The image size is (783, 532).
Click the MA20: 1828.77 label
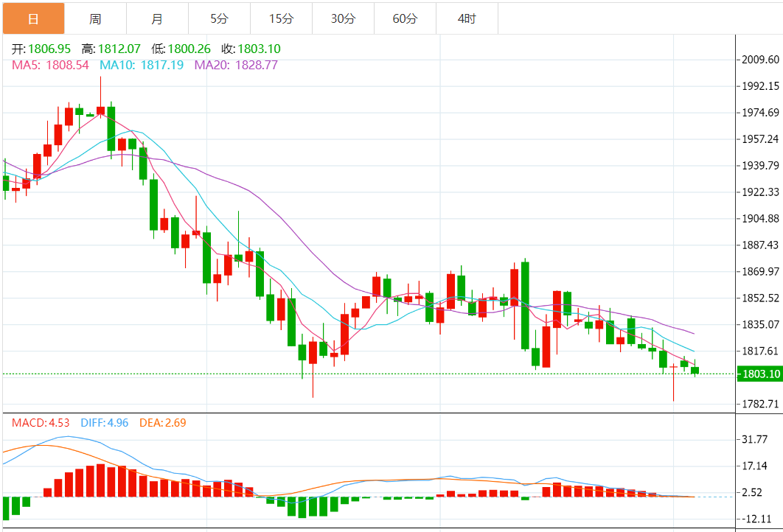click(x=236, y=65)
